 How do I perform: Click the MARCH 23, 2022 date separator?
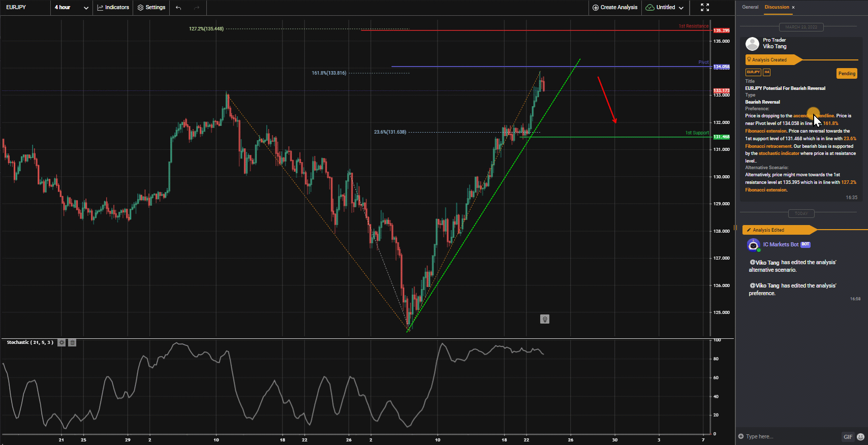click(801, 27)
